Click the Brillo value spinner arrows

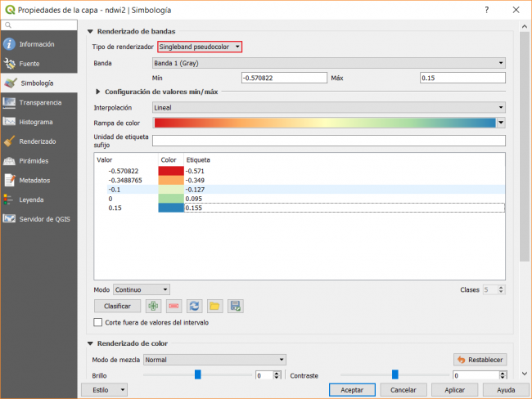(277, 375)
